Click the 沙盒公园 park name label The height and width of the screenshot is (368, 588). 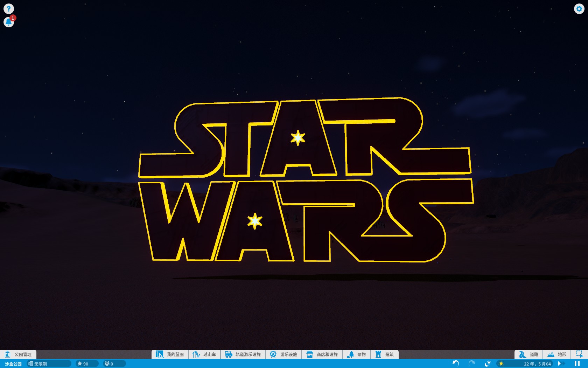point(13,364)
